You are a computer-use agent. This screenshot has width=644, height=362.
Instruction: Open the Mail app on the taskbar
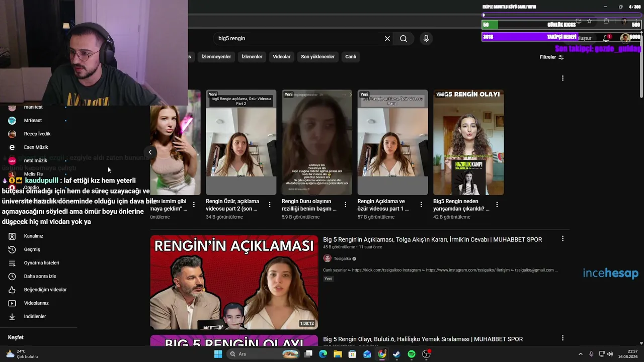click(367, 354)
